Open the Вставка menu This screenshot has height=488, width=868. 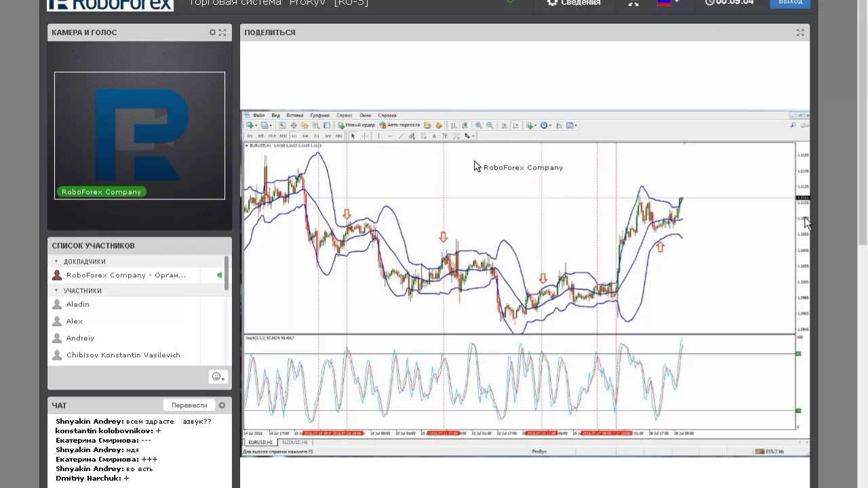[x=295, y=115]
